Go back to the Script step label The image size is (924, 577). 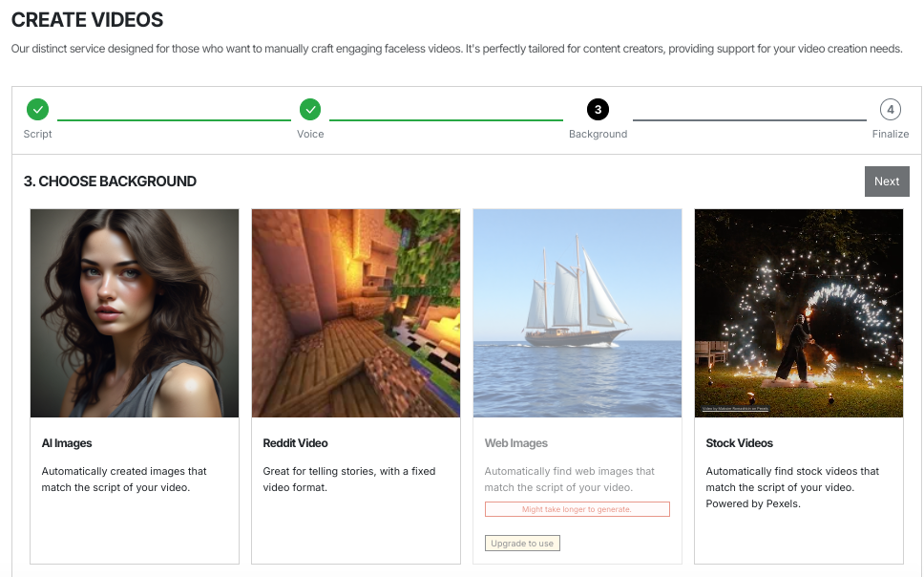[x=38, y=134]
